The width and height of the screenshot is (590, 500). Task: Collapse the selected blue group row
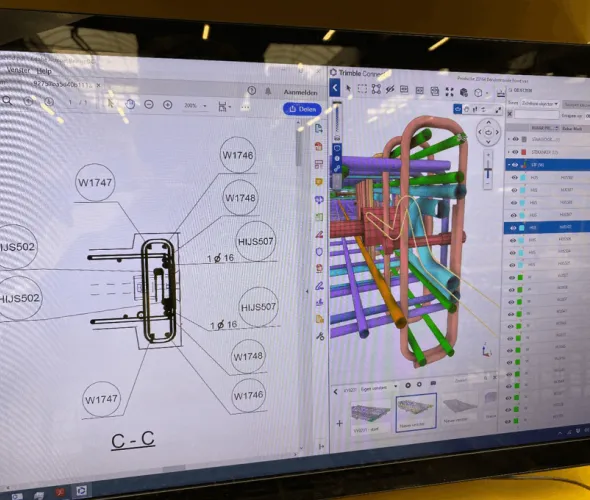(x=509, y=164)
